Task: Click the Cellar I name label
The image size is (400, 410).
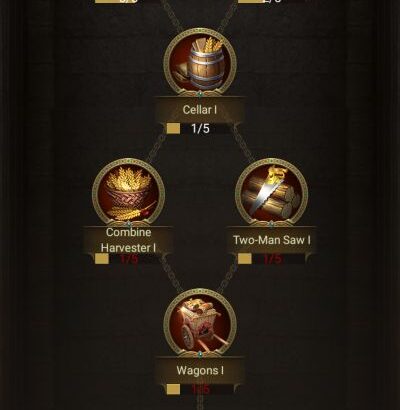Action: (x=200, y=110)
